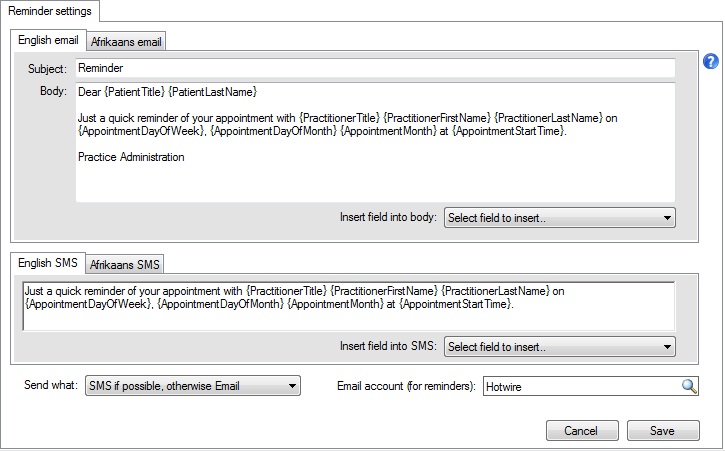Click the Subject label
This screenshot has width=725, height=451.
click(x=48, y=69)
